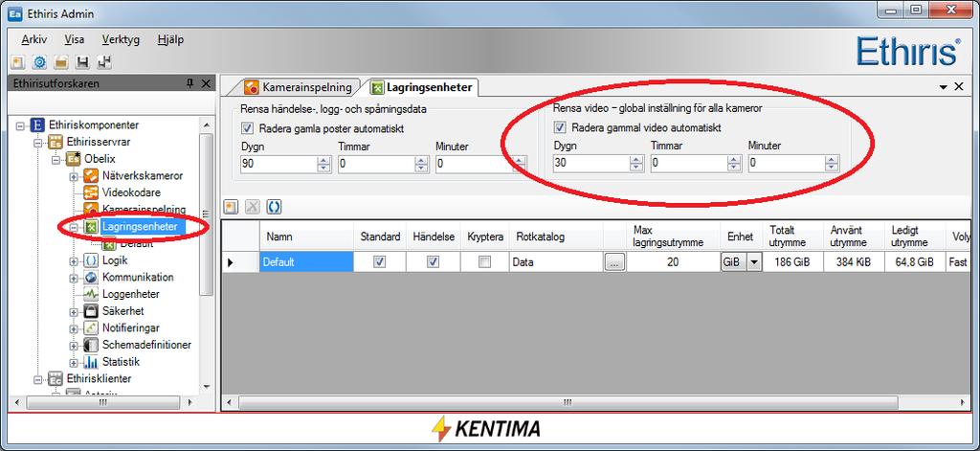Add new storage unit via grid toolbar
980x451 pixels.
coord(231,207)
